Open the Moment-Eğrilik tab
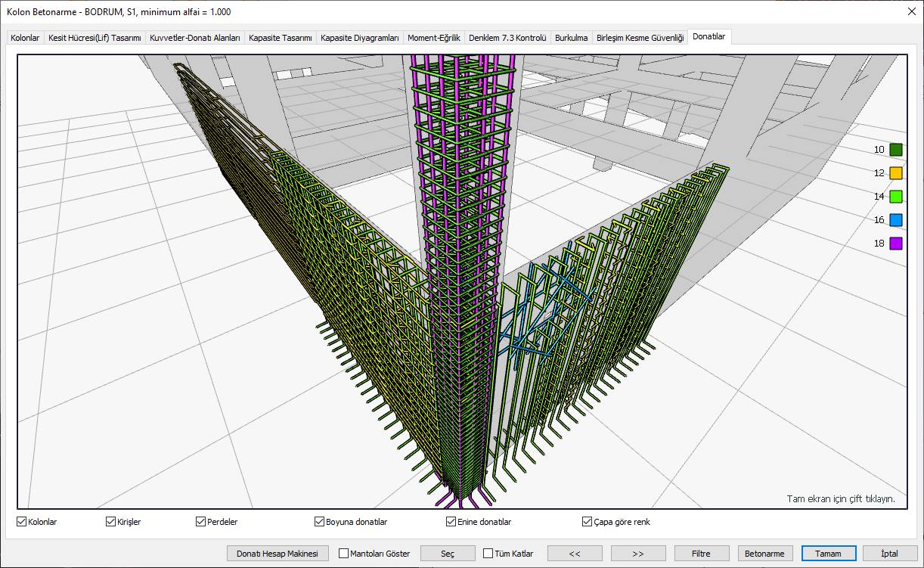Screen dimensions: 924x568 tap(433, 37)
